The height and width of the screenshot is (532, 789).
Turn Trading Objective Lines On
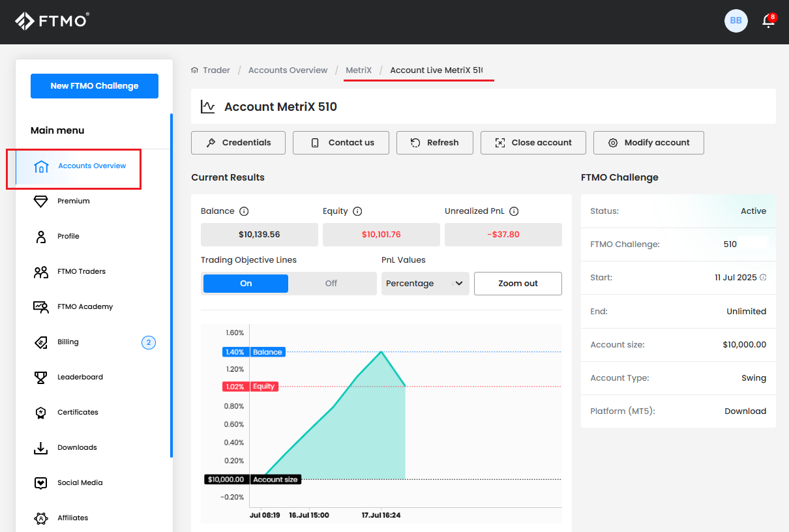click(246, 284)
